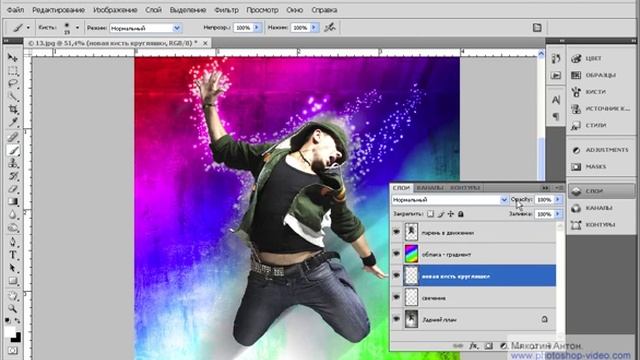Open the tool preset picker arrow

click(x=28, y=28)
